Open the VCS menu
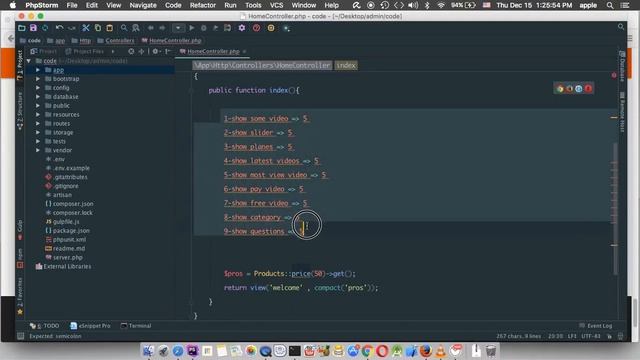 tap(276, 5)
